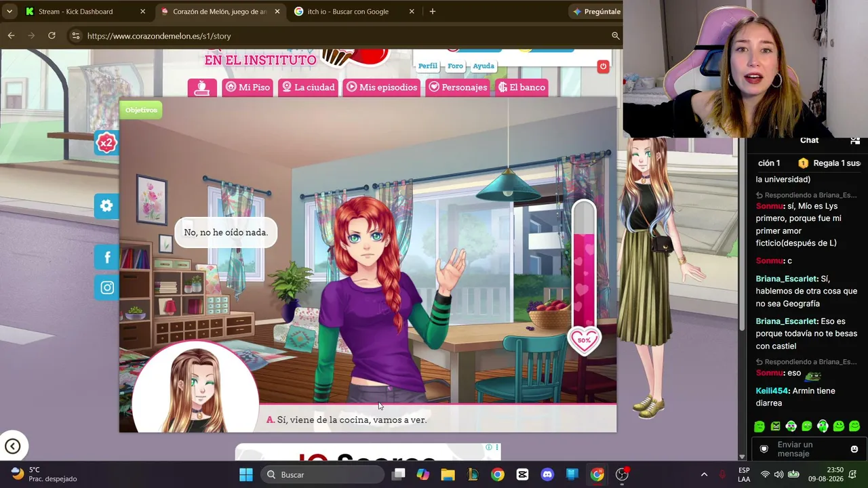Open the volume control in system tray
The width and height of the screenshot is (868, 488).
pos(778,474)
